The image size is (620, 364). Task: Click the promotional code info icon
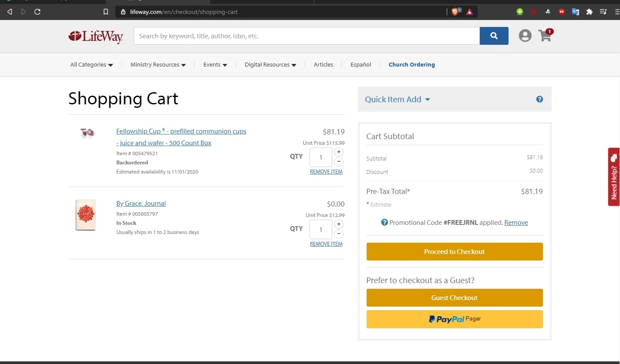(384, 222)
